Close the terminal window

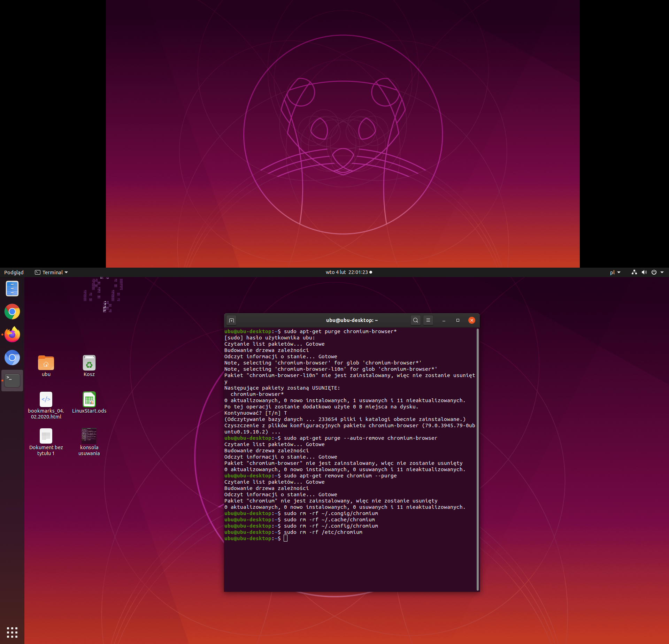pos(472,320)
